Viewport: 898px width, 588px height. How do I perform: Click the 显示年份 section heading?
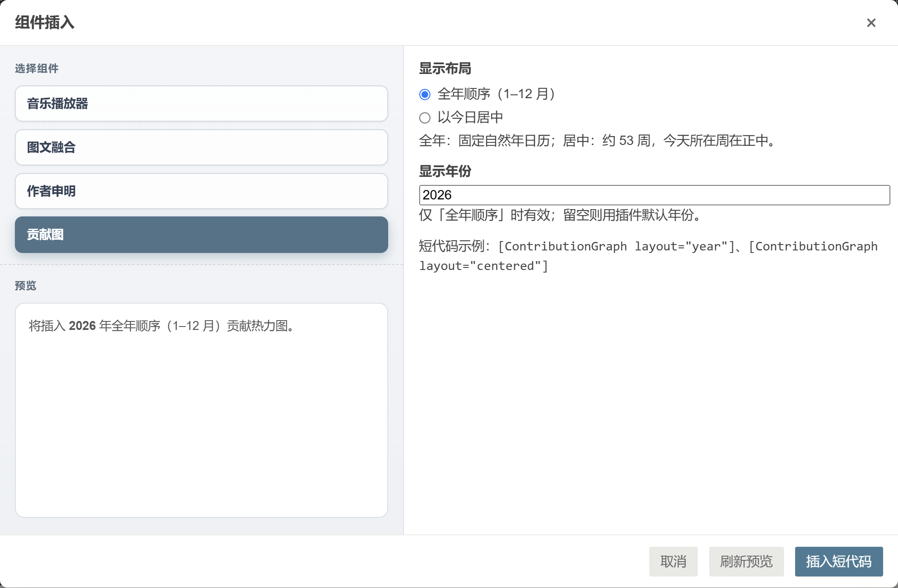coord(445,171)
